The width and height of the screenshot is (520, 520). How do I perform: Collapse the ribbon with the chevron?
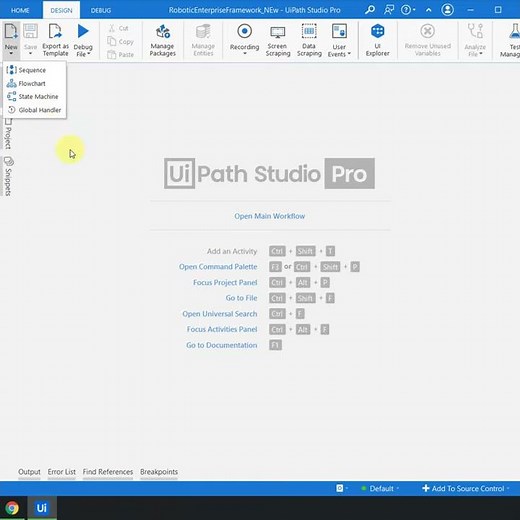click(x=428, y=10)
